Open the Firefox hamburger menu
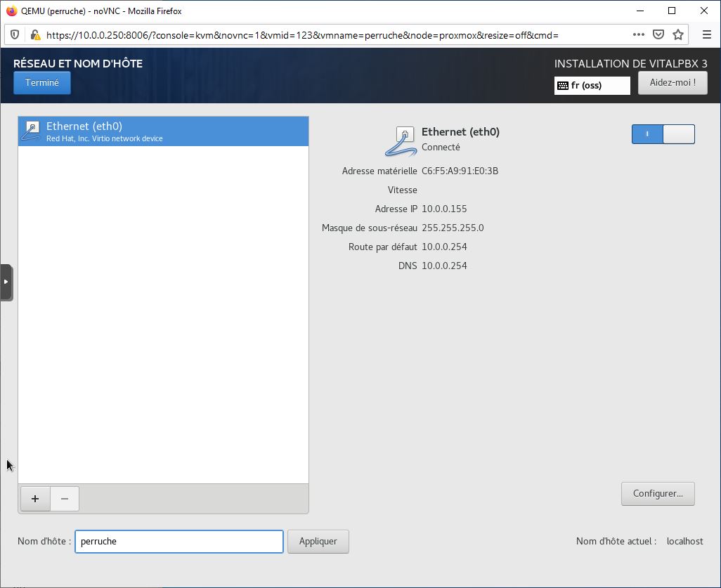 707,34
